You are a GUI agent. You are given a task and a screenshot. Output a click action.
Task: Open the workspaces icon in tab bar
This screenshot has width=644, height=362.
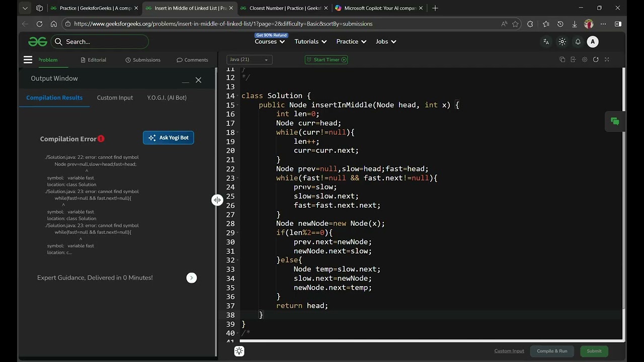coord(40,8)
